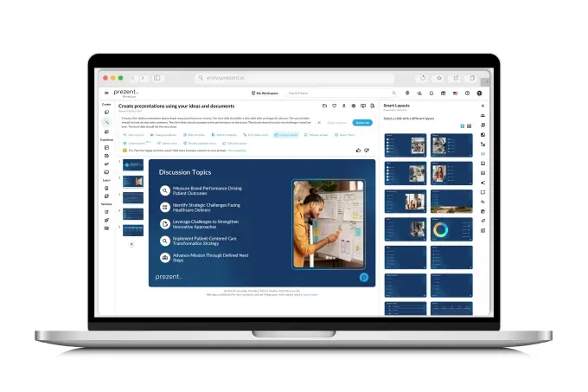588x392 pixels.
Task: Click the Learn more link below slide
Action: coord(310,294)
